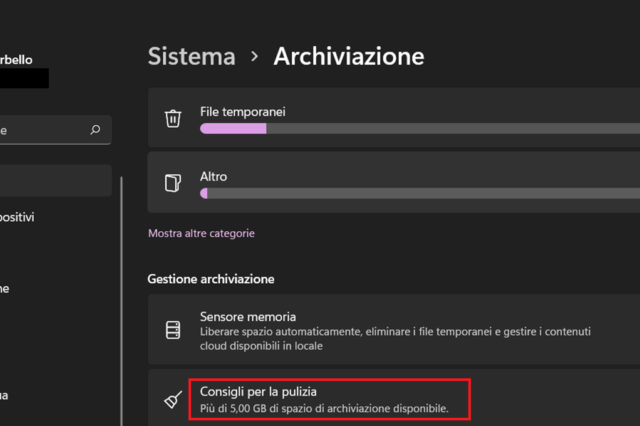This screenshot has width=640, height=426.
Task: Open Consigli per la pulizia title
Action: click(265, 390)
